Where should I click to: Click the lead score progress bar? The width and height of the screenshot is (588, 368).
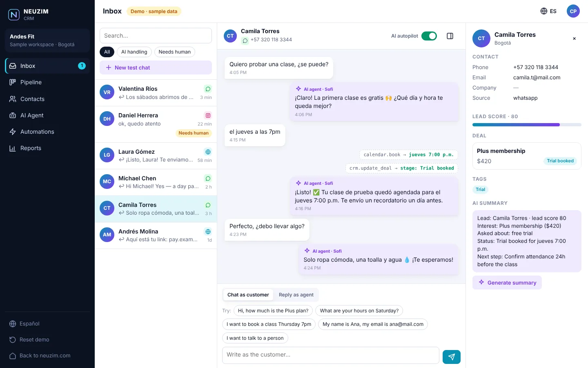click(x=527, y=125)
